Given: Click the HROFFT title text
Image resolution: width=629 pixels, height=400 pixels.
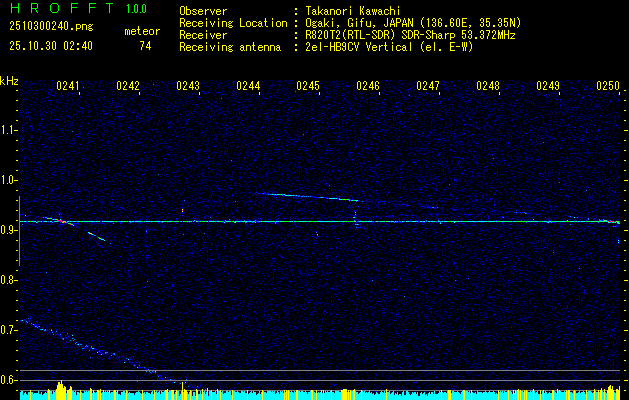Looking at the screenshot, I should tap(62, 10).
